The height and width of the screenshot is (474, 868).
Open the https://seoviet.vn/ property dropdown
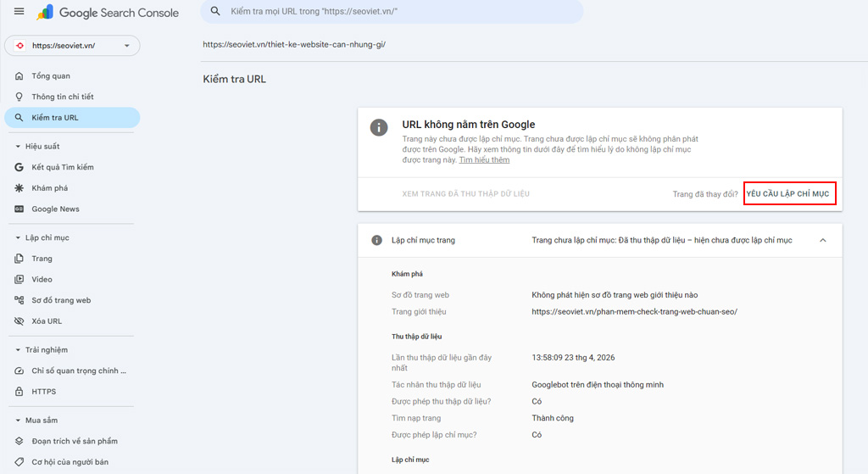pos(72,46)
